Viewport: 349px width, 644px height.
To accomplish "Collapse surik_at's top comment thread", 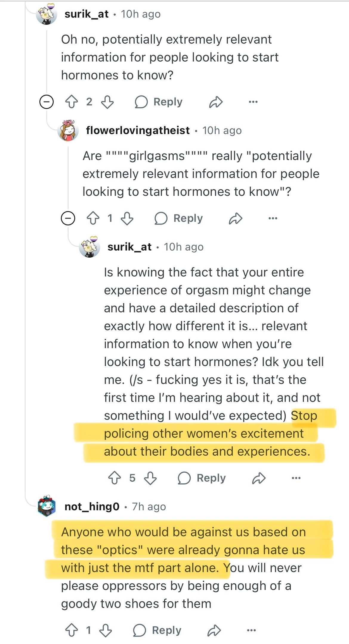I will (x=47, y=102).
